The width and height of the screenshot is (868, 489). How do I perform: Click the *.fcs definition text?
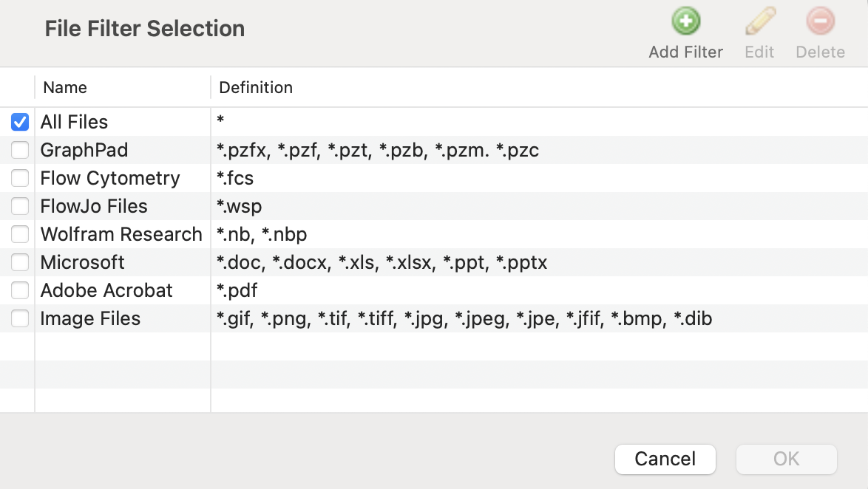pyautogui.click(x=237, y=178)
